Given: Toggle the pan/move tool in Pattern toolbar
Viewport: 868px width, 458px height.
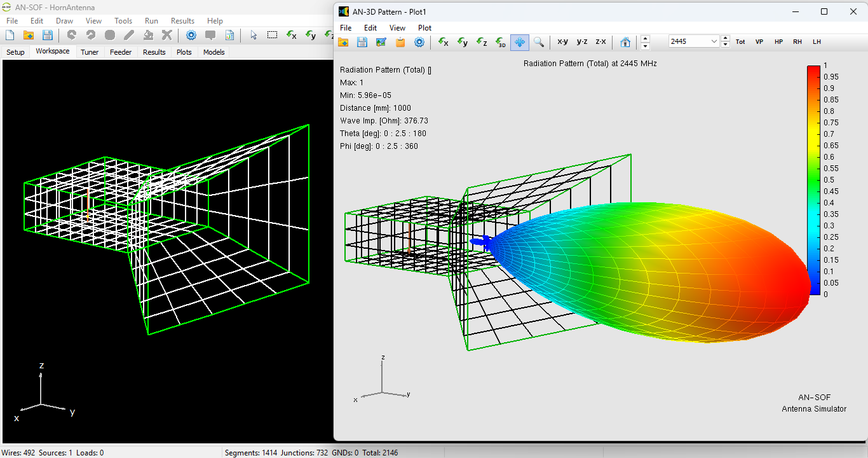Looking at the screenshot, I should tap(519, 42).
